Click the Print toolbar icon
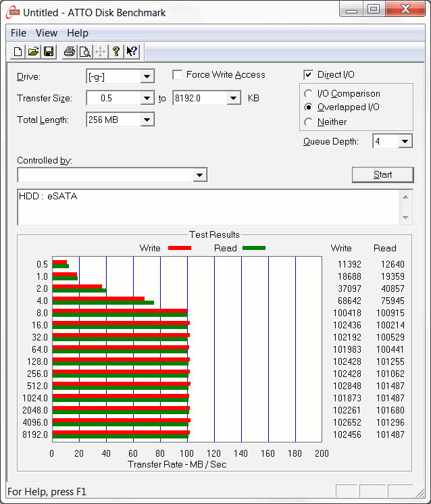The width and height of the screenshot is (431, 504). click(x=69, y=52)
